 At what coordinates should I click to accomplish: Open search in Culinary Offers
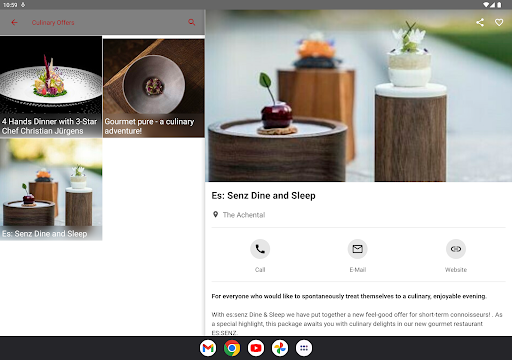[x=192, y=22]
